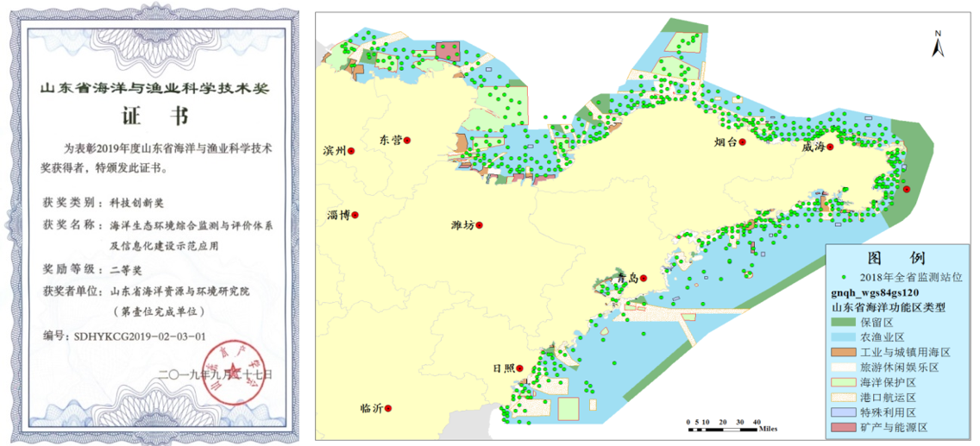Click the north arrow compass symbol
Image resolution: width=980 pixels, height=446 pixels.
[938, 44]
